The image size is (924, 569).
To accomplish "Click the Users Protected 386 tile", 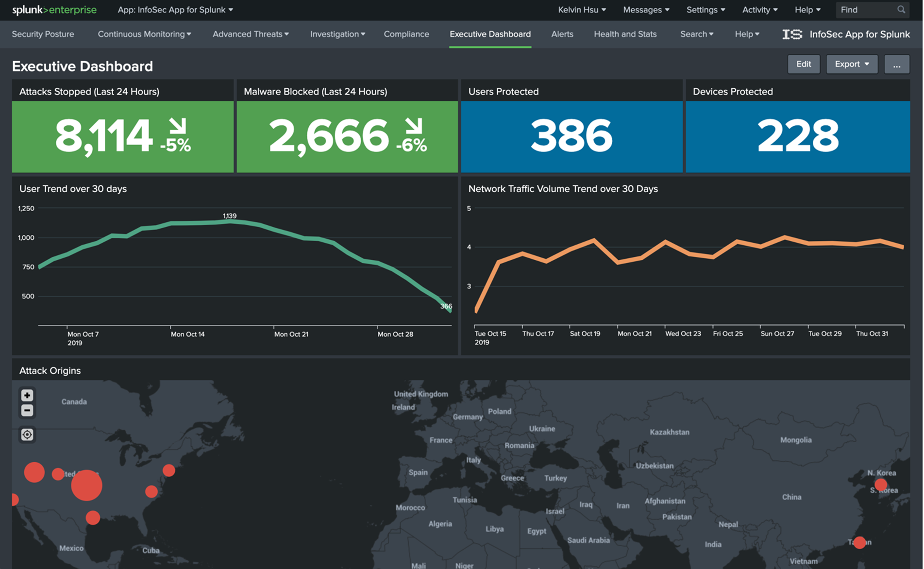I will pyautogui.click(x=571, y=136).
